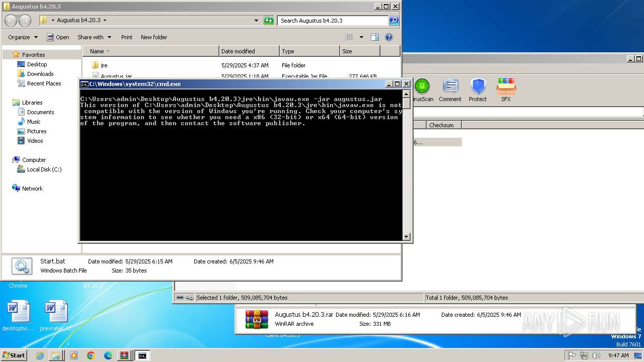Open the Pictures library
The width and height of the screenshot is (644, 362).
click(x=37, y=131)
